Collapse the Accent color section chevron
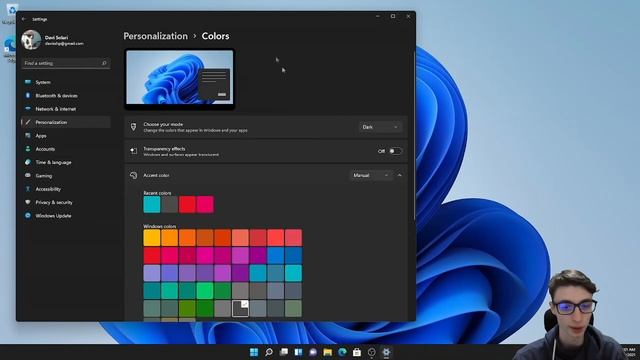The width and height of the screenshot is (640, 360). 400,176
